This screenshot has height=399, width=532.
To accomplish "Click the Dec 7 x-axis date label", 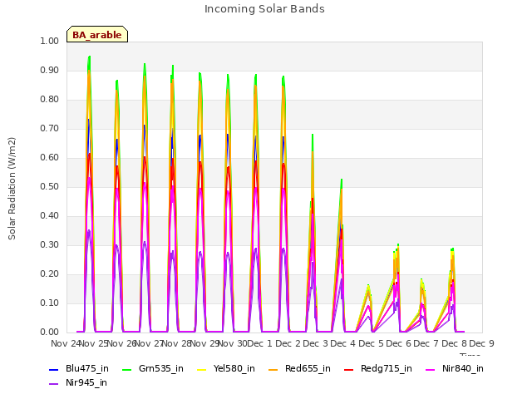I will click(x=426, y=343).
